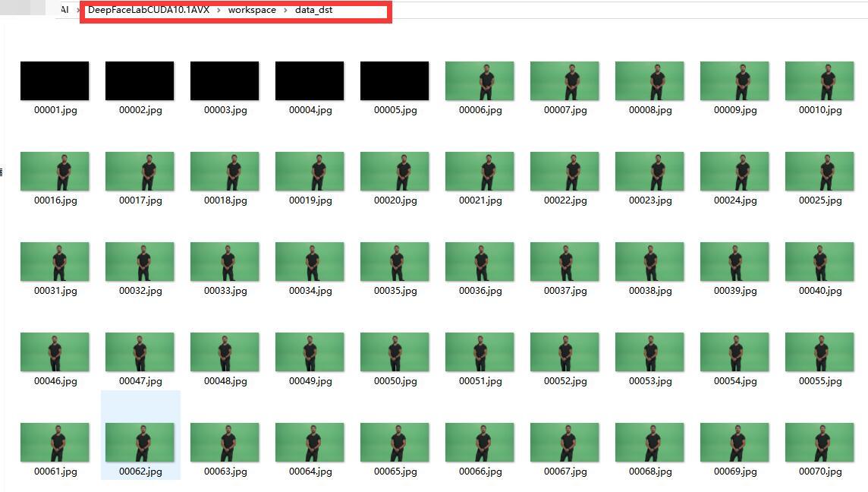Click the highlighted thumbnail of 00062.jpg
Image resolution: width=868 pixels, height=492 pixels.
pyautogui.click(x=140, y=442)
